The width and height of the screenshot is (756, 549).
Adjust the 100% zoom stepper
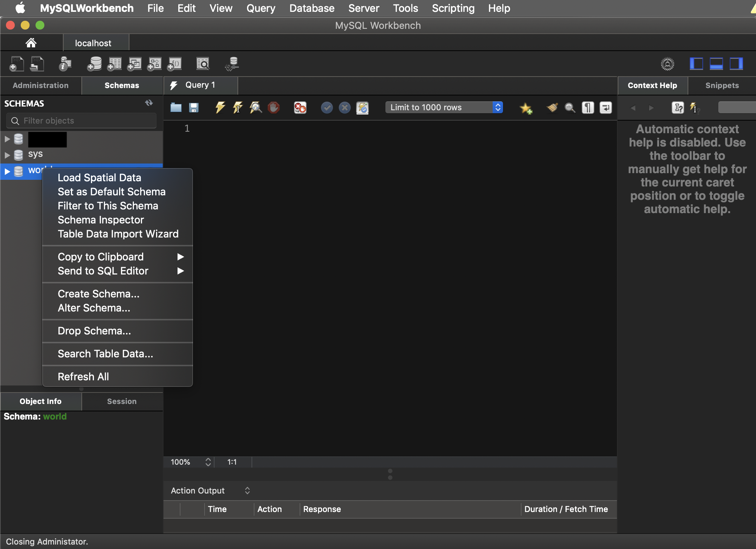click(208, 462)
